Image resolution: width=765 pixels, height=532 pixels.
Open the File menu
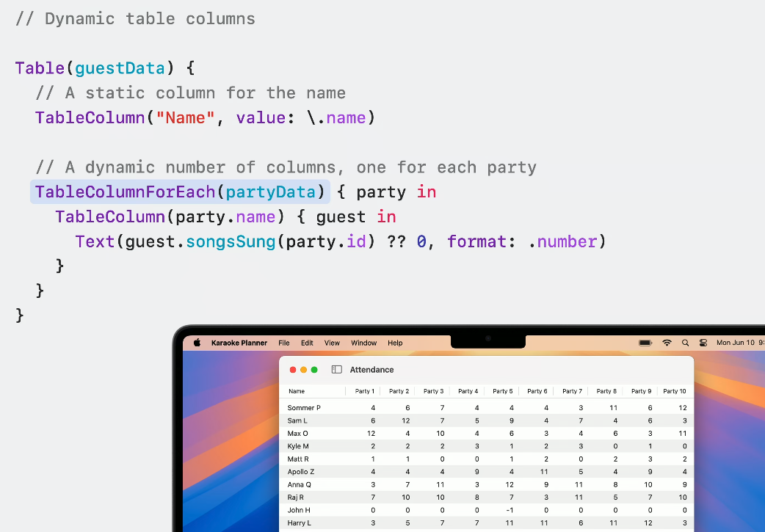(x=284, y=343)
